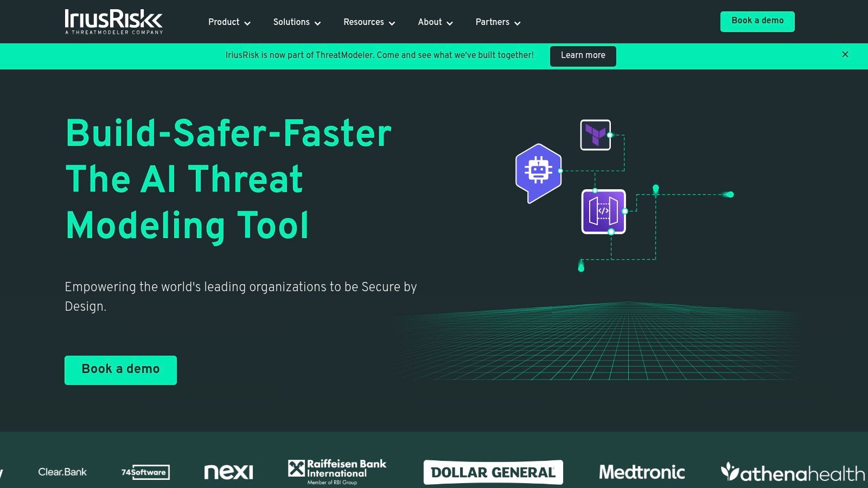This screenshot has height=488, width=868.
Task: Expand the About menu
Action: point(436,22)
